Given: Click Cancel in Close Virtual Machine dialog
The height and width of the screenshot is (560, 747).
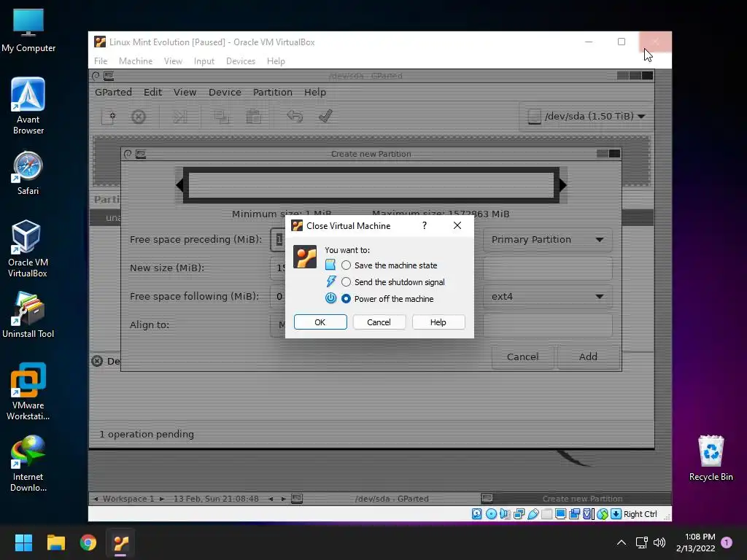Looking at the screenshot, I should pos(379,322).
